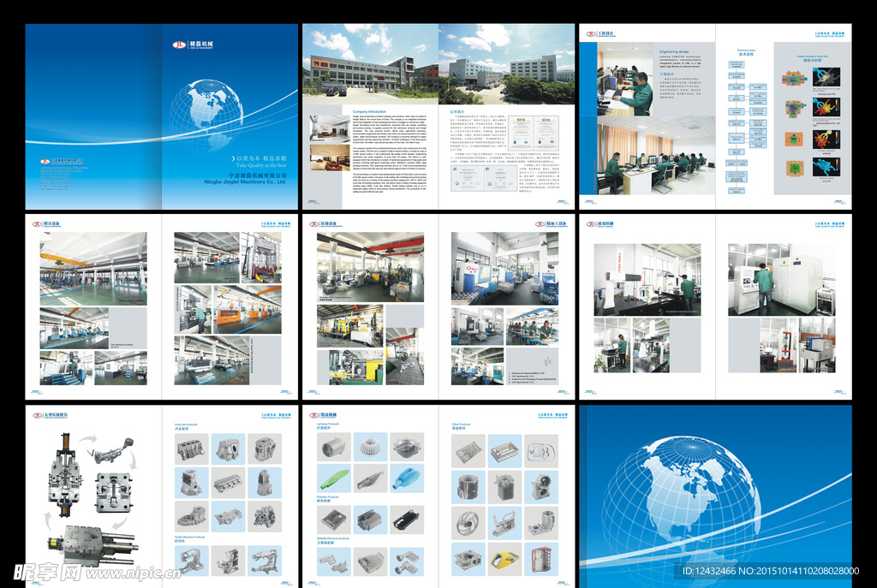Select the engine block image in Auto part products

(192, 449)
